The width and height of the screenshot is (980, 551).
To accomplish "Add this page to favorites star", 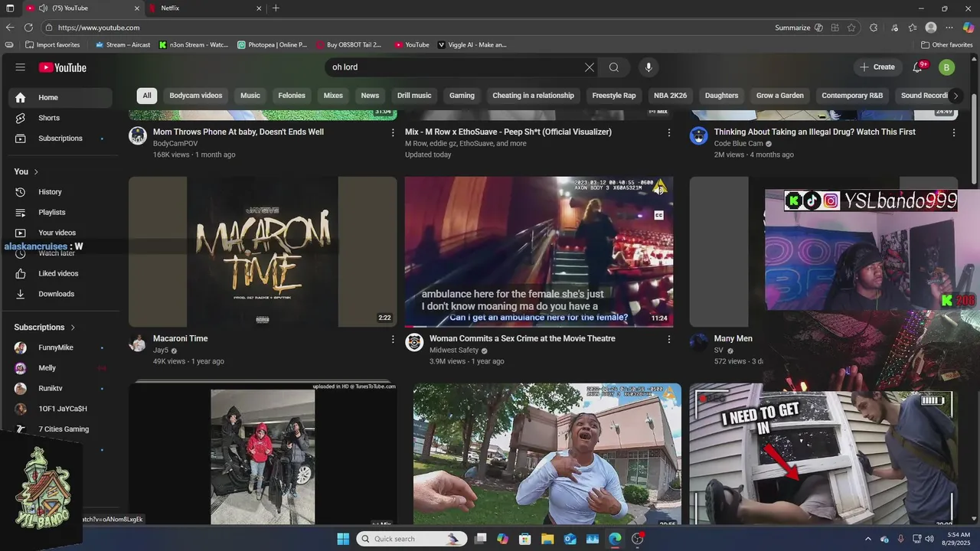I will 851,28.
